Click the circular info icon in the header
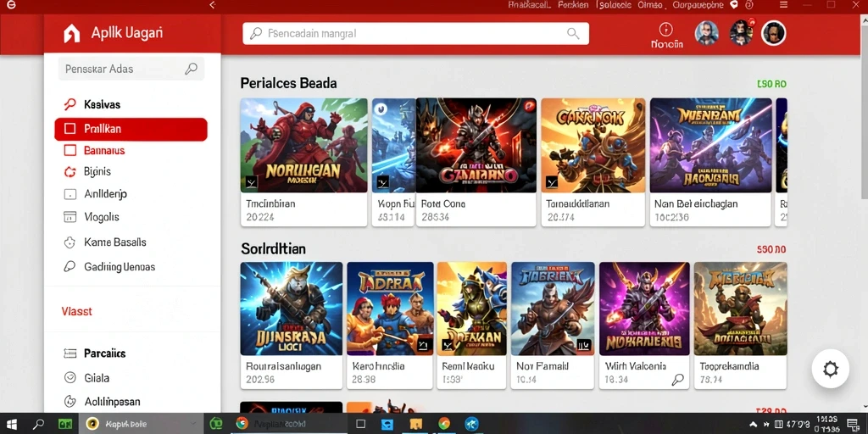 click(x=665, y=30)
